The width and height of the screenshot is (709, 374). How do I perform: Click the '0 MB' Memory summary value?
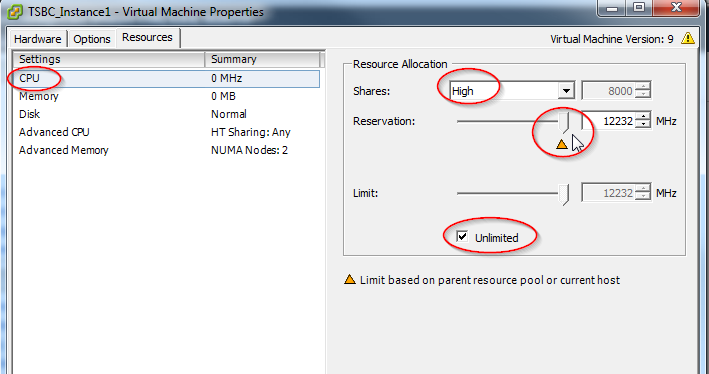pyautogui.click(x=223, y=96)
